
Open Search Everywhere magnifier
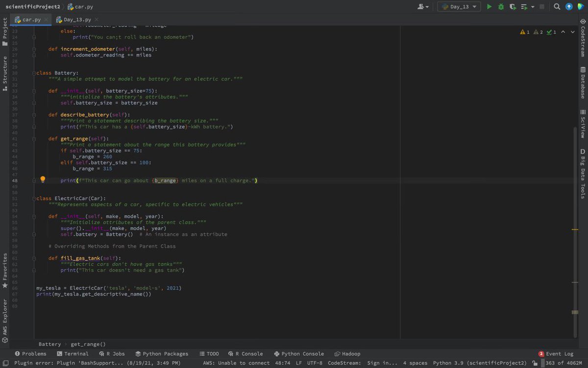tap(557, 7)
